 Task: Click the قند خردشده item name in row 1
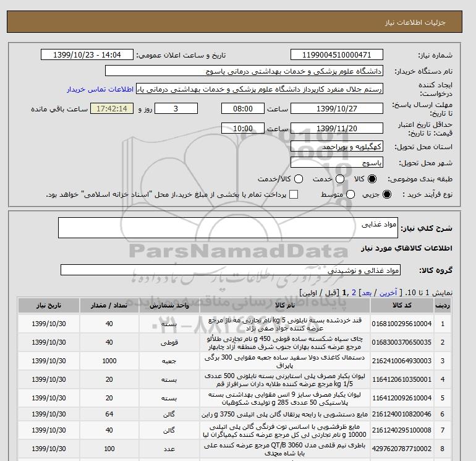coord(285,324)
